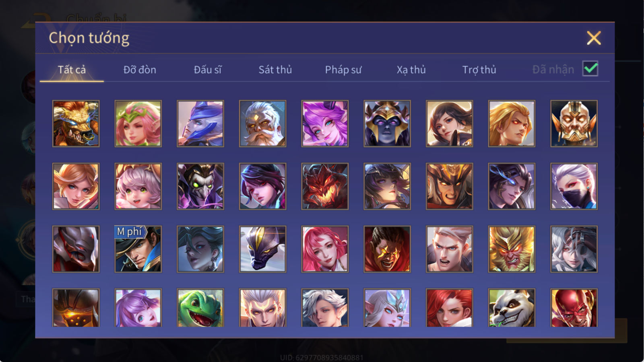The height and width of the screenshot is (362, 644).
Task: Select the Tất cả tab
Action: [72, 70]
